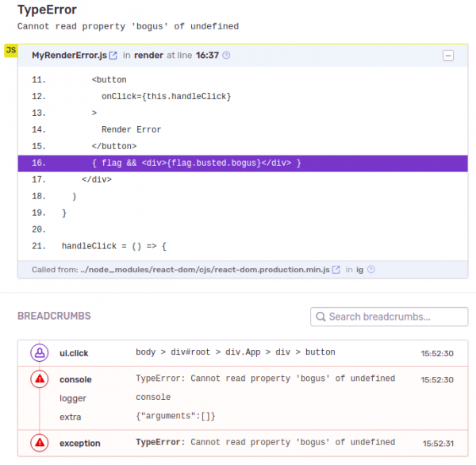Click the extra arguments value in console breadcrumb
The image size is (476, 465).
coord(175,416)
